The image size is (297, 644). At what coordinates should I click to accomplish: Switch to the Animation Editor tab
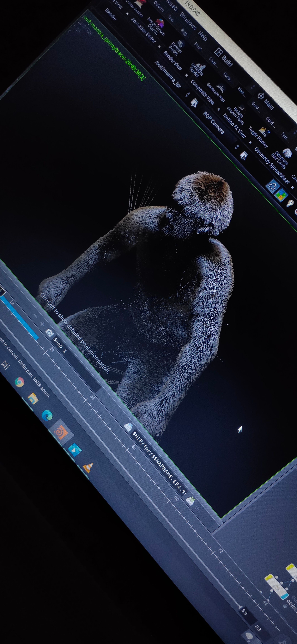[x=143, y=30]
